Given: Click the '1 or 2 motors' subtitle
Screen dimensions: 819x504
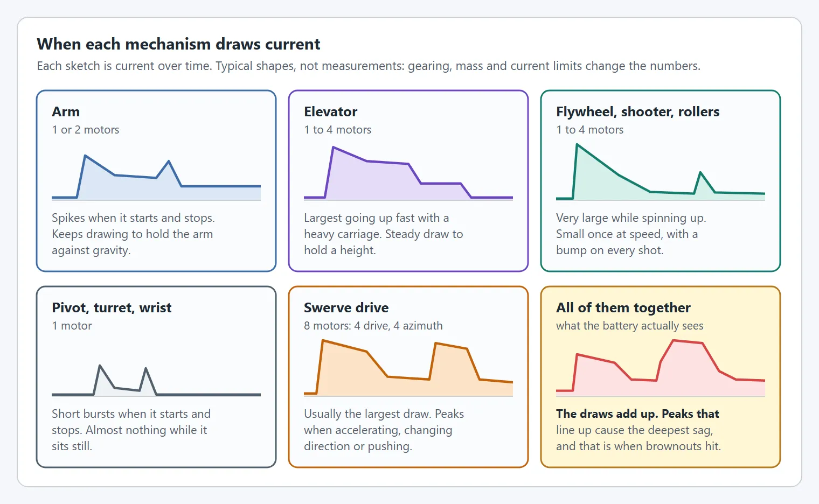Looking at the screenshot, I should (x=86, y=130).
